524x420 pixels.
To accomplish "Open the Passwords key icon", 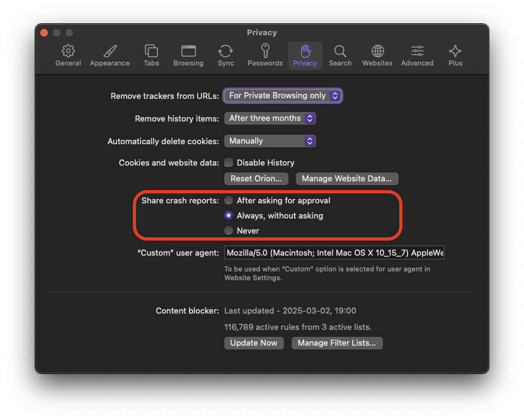I will coord(265,52).
